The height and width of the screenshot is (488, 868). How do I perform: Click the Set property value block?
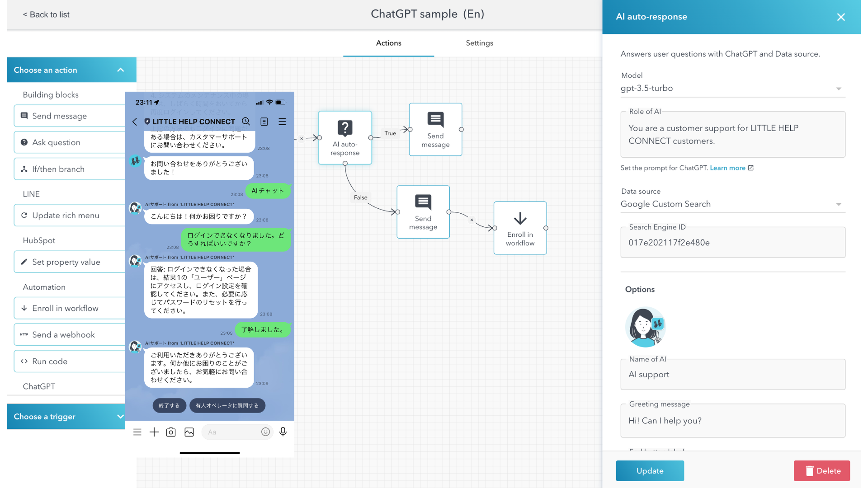[70, 262]
